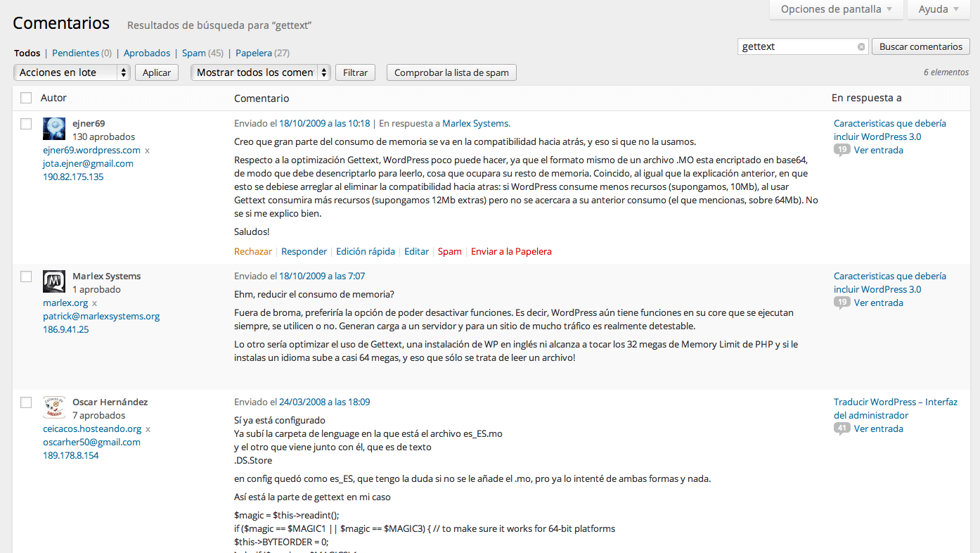Open the Acciones en lote dropdown
The image size is (980, 553).
point(72,72)
